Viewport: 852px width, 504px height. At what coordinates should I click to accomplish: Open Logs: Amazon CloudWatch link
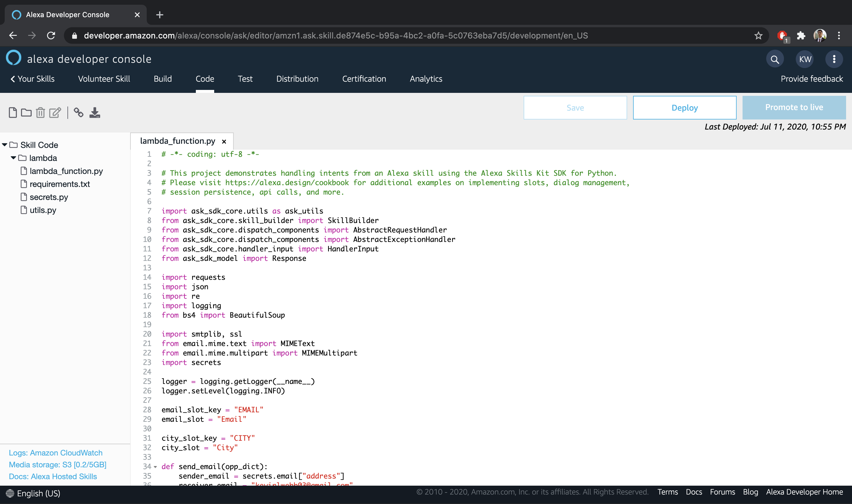coord(56,453)
